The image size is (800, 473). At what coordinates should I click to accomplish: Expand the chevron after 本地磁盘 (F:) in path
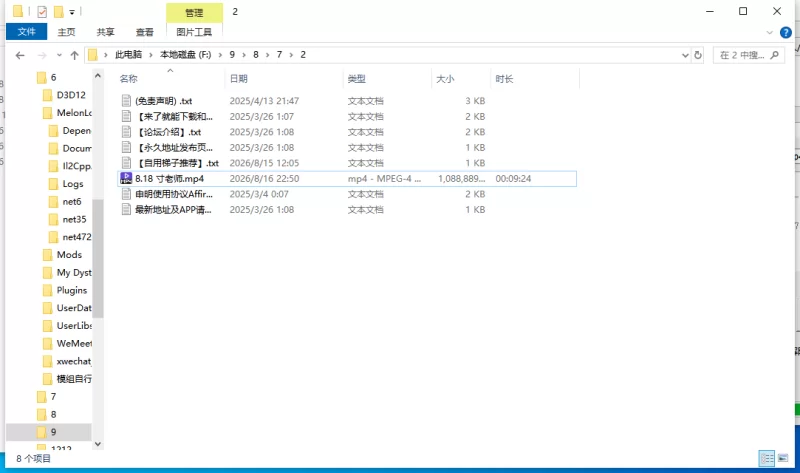(x=220, y=55)
